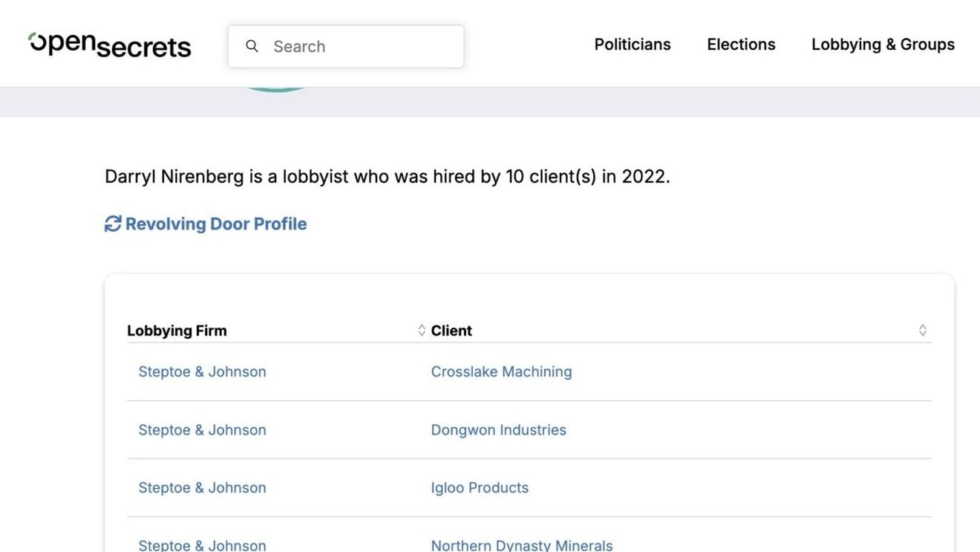The width and height of the screenshot is (980, 552).
Task: Open Igloo Products client page
Action: tap(480, 487)
